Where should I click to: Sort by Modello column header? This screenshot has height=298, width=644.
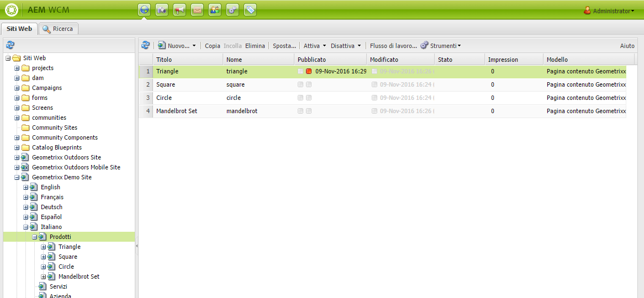coord(589,60)
